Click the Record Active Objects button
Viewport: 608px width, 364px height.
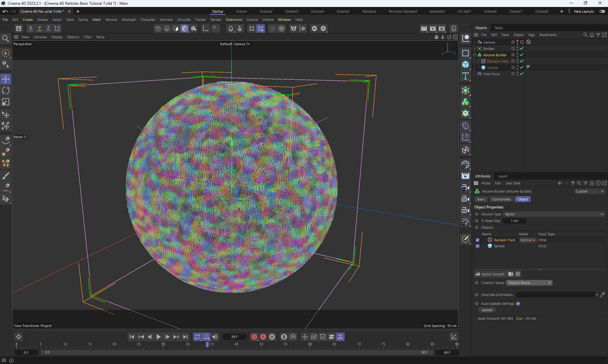[254, 337]
